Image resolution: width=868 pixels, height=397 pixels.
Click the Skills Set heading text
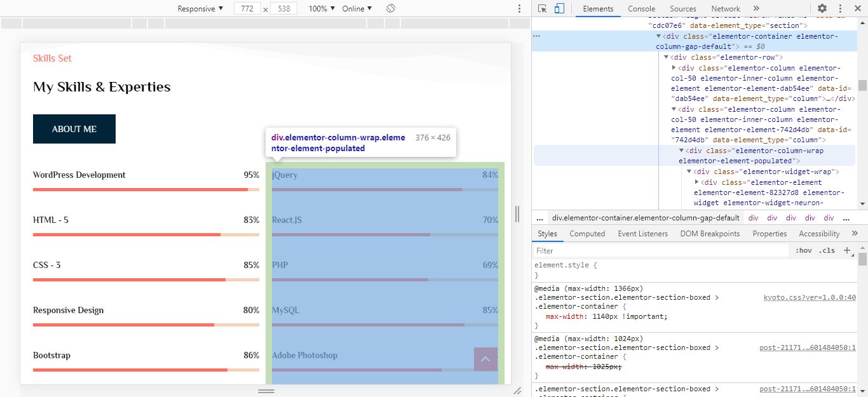click(x=52, y=58)
